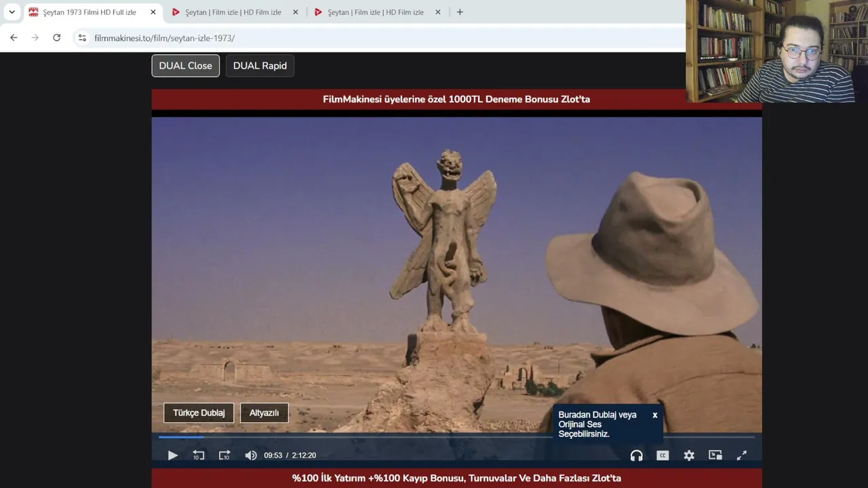Toggle closed captions with the CC icon

pyautogui.click(x=663, y=455)
